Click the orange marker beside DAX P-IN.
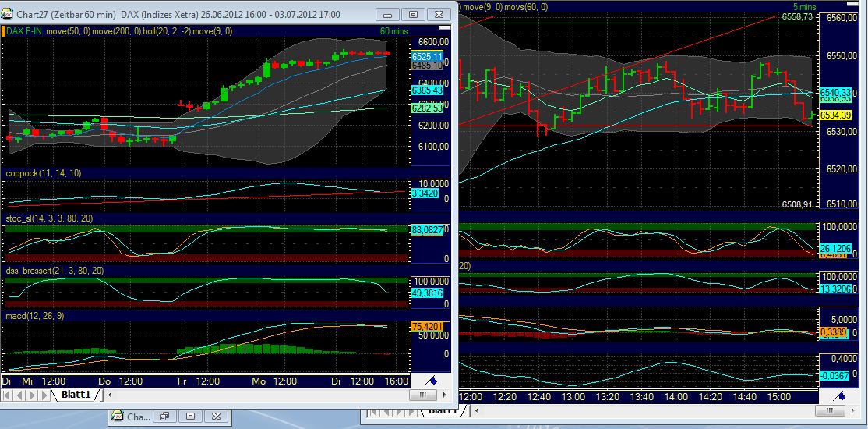 [x=3, y=32]
